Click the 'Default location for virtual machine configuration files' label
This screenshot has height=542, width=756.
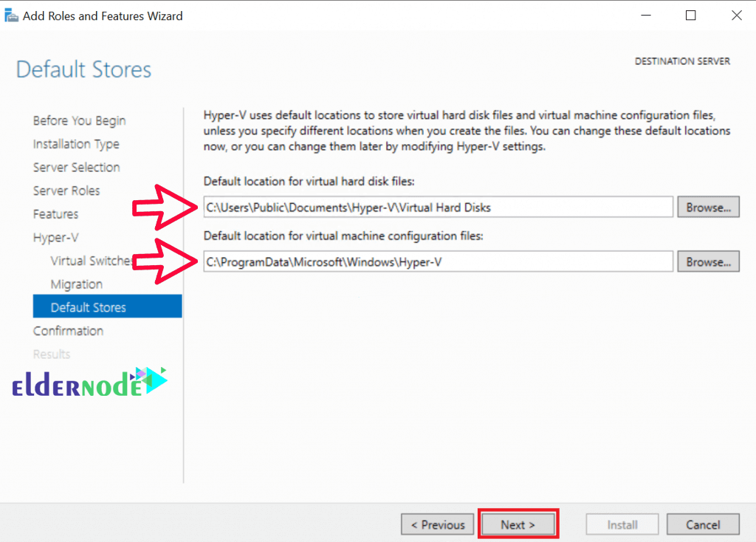tap(343, 236)
